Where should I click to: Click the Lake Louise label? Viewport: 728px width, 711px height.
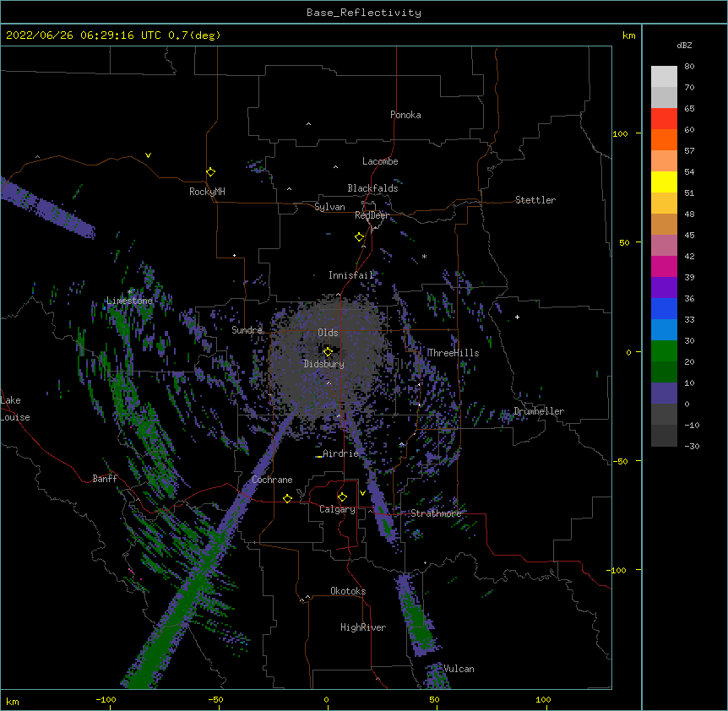15,409
